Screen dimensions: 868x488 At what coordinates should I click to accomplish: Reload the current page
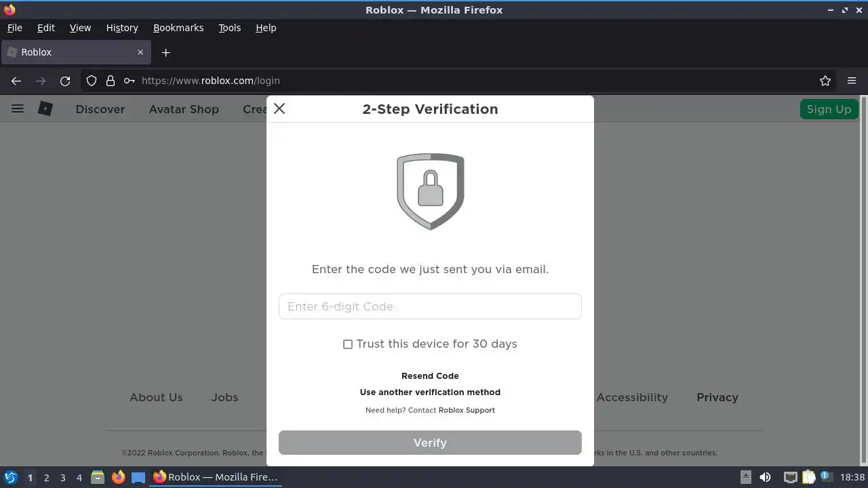point(65,81)
